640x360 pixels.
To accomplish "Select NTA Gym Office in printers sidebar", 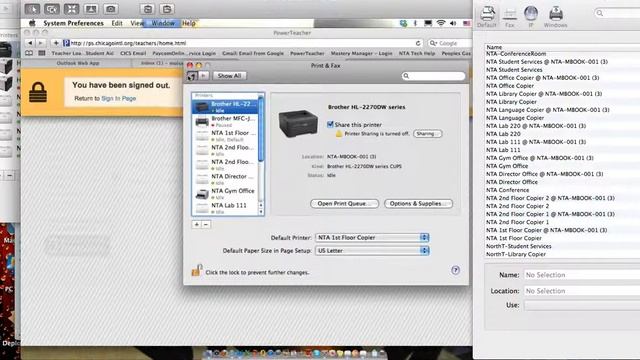I will click(226, 193).
